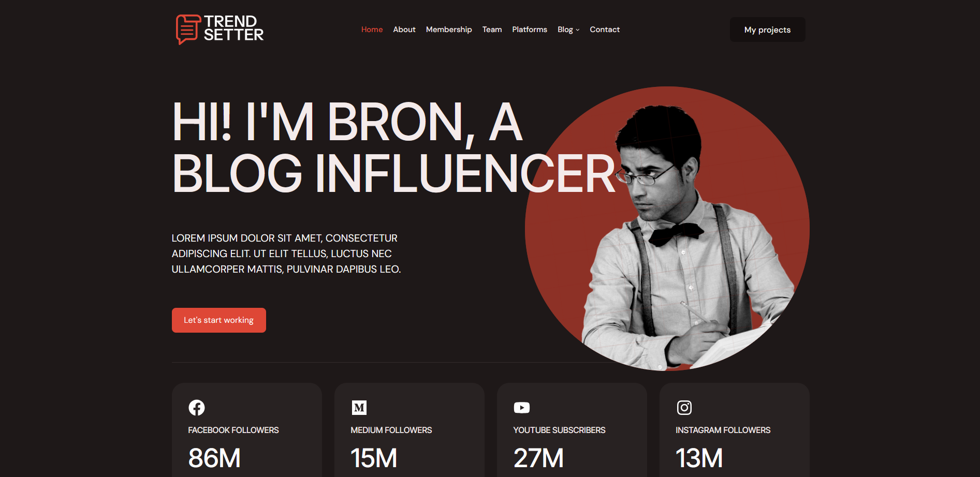Click the My projects button
This screenshot has width=980, height=477.
pos(768,29)
